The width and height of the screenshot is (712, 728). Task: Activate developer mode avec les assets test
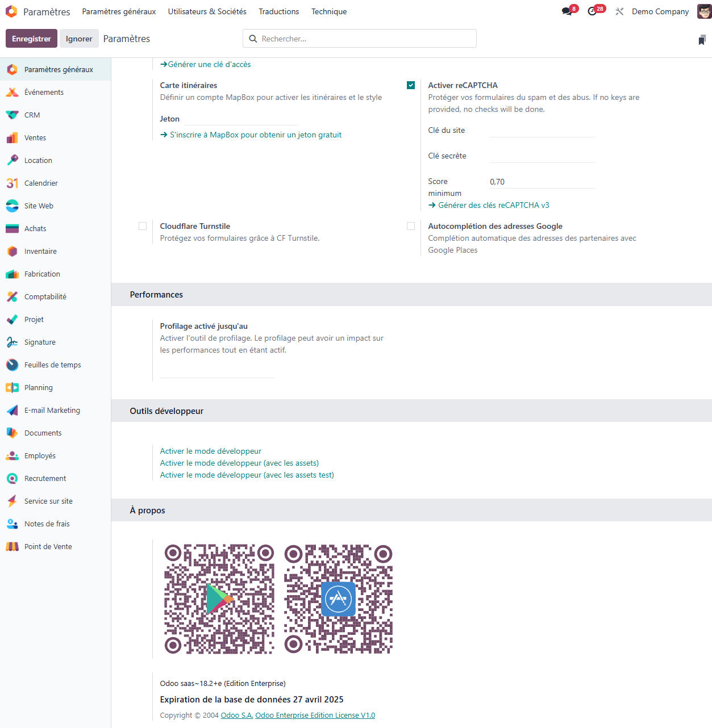[247, 475]
